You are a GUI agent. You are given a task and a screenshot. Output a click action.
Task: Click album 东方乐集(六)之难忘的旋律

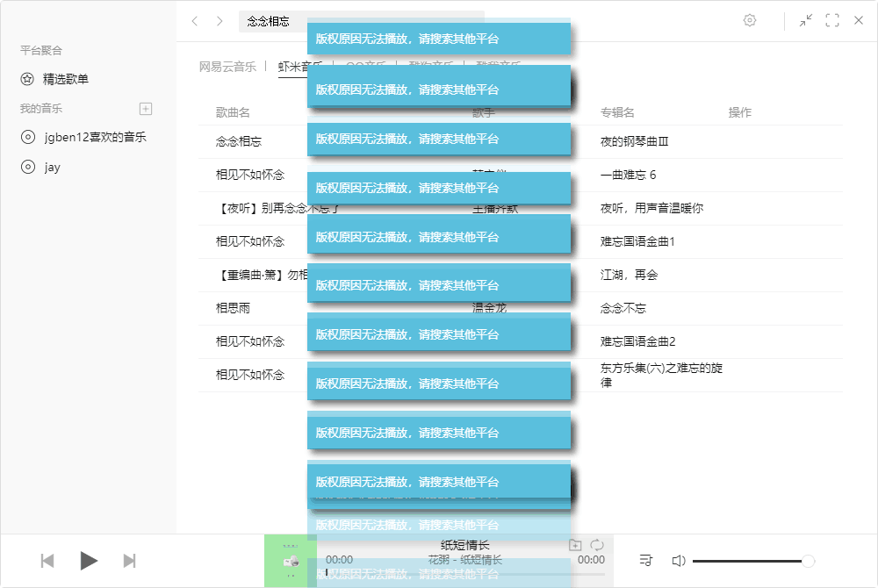(661, 376)
